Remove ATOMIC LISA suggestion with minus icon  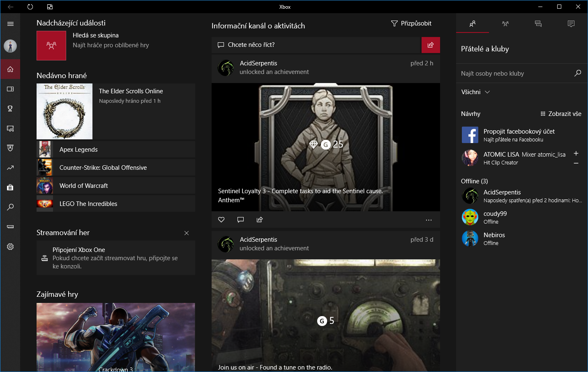(x=576, y=163)
